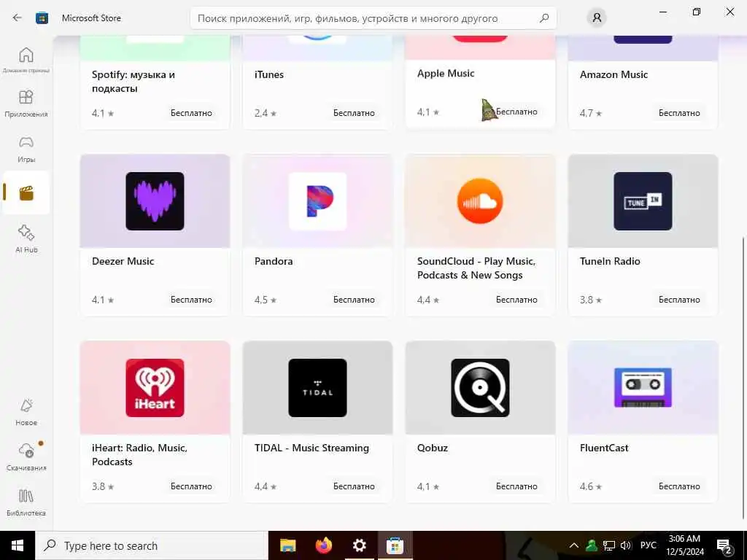The image size is (747, 560).
Task: Open File Explorer from the taskbar
Action: tap(287, 545)
